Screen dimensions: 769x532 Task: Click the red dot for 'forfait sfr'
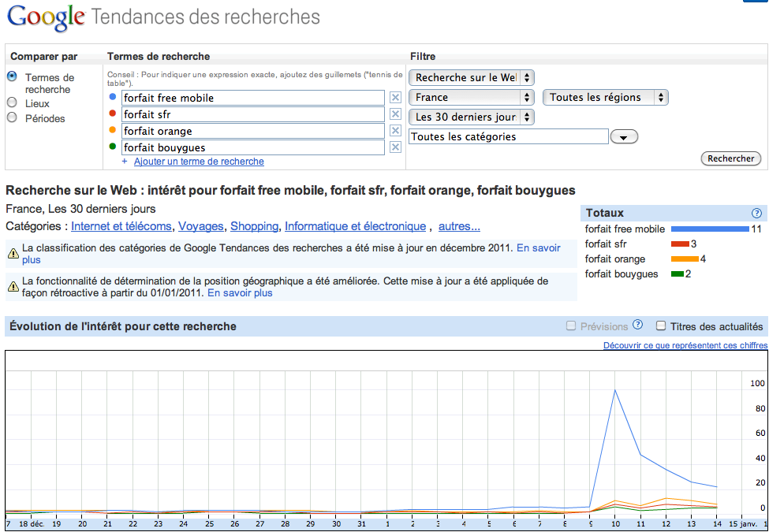tap(113, 113)
